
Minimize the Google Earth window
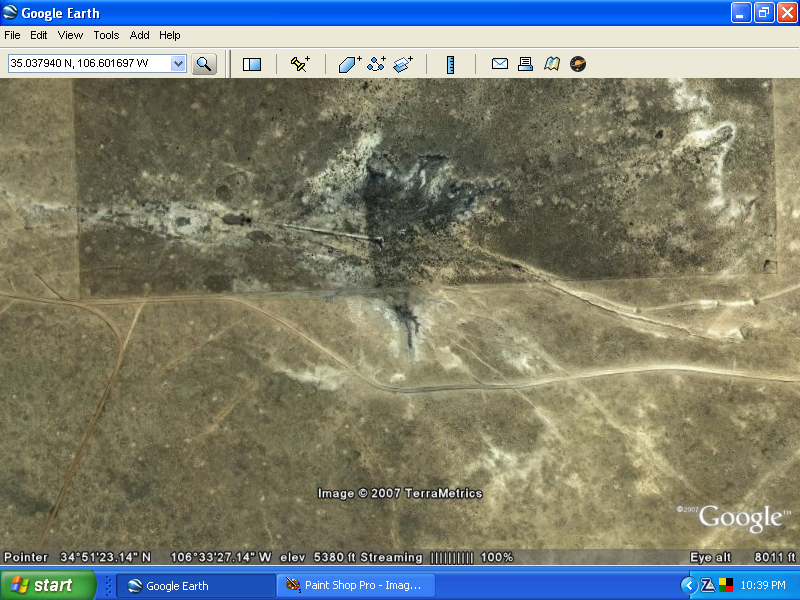pyautogui.click(x=741, y=13)
